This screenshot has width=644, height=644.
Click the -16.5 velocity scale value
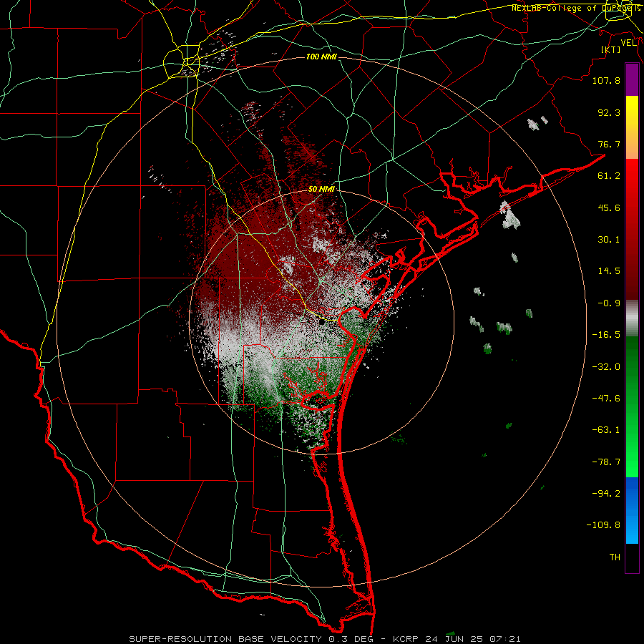coord(606,335)
